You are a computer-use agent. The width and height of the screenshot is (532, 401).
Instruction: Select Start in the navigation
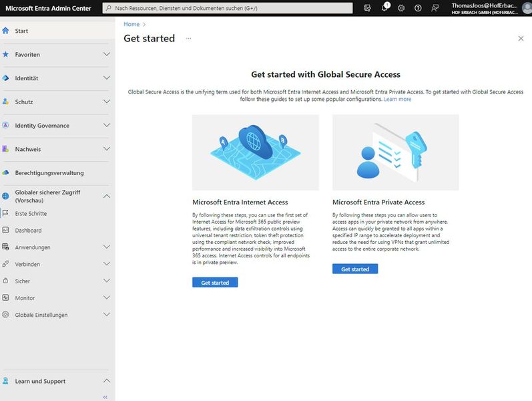coord(57,31)
